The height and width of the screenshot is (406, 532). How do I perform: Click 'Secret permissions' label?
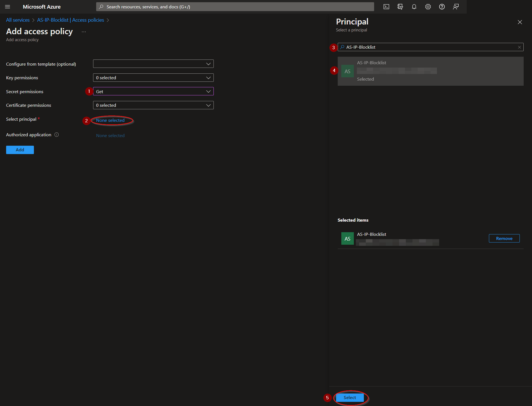coord(25,91)
